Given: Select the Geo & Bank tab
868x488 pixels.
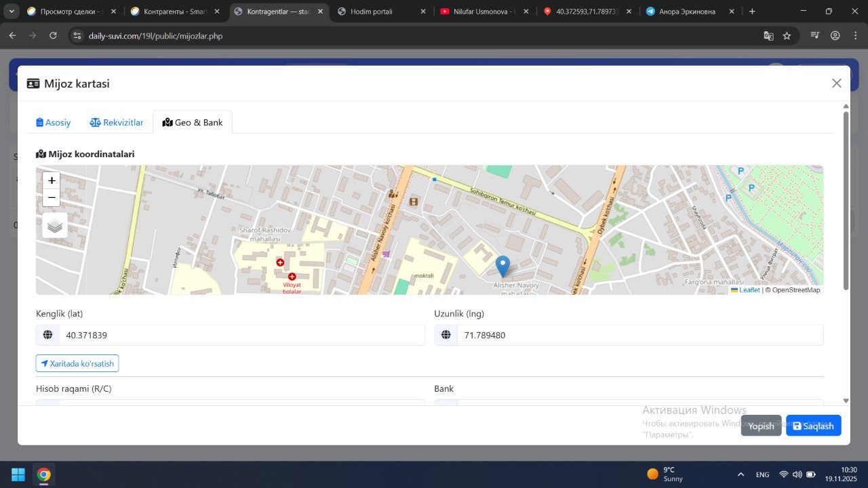Looking at the screenshot, I should tap(193, 123).
